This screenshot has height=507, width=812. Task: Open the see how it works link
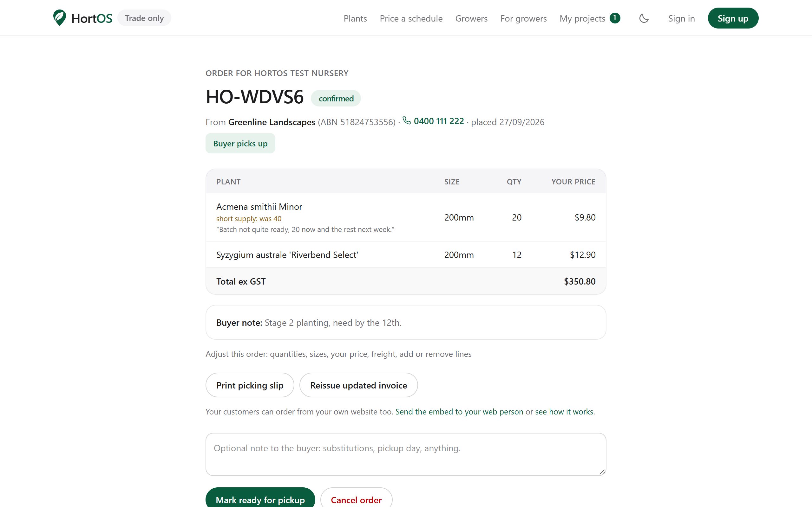[x=564, y=411]
